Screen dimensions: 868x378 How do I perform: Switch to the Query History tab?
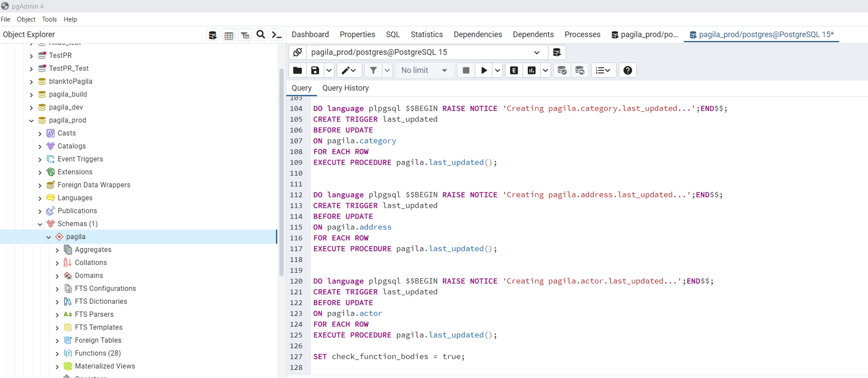point(345,88)
